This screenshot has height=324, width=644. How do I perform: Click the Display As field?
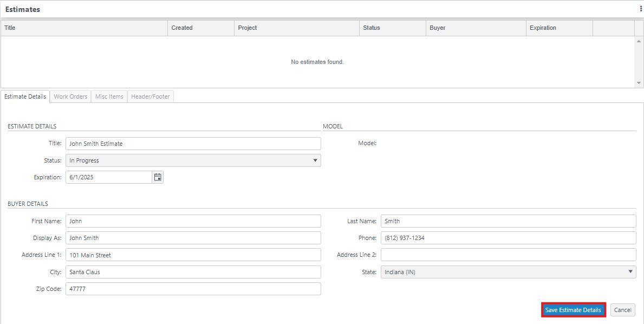click(193, 238)
